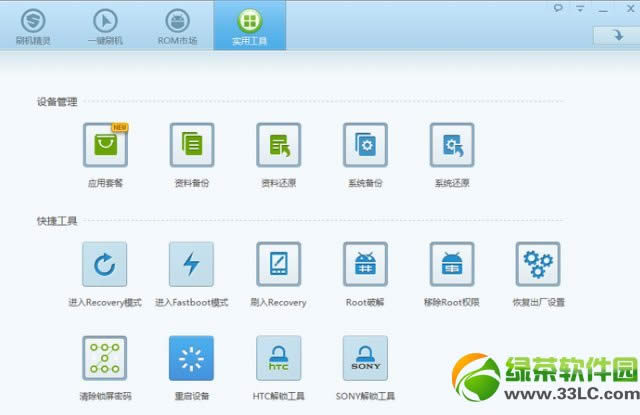The image size is (640, 415).
Task: Launch the HTC解锁工具
Action: pyautogui.click(x=278, y=358)
